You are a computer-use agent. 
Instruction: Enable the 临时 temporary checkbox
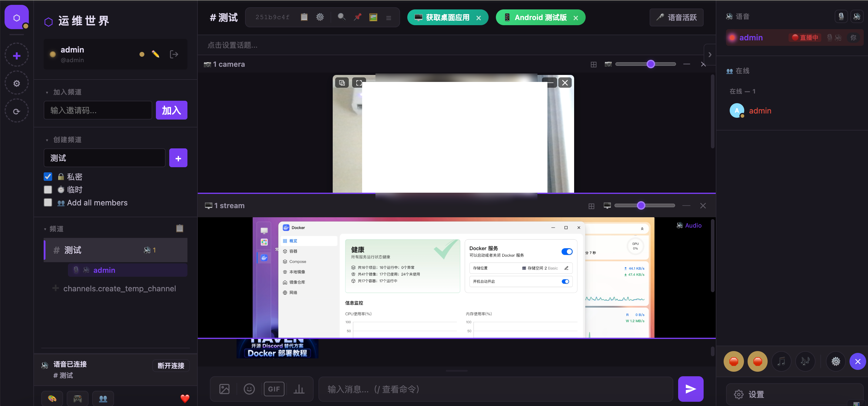[x=48, y=190]
